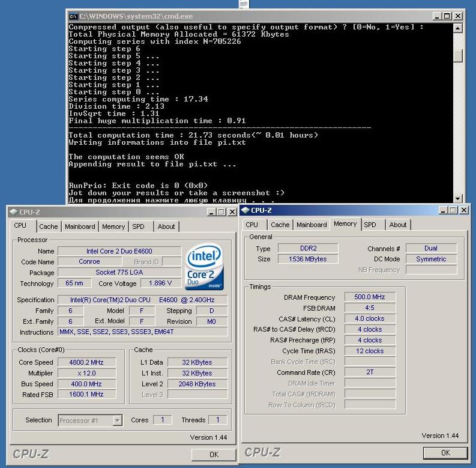
Task: Click the Total computation time line in cmd
Action: point(193,135)
